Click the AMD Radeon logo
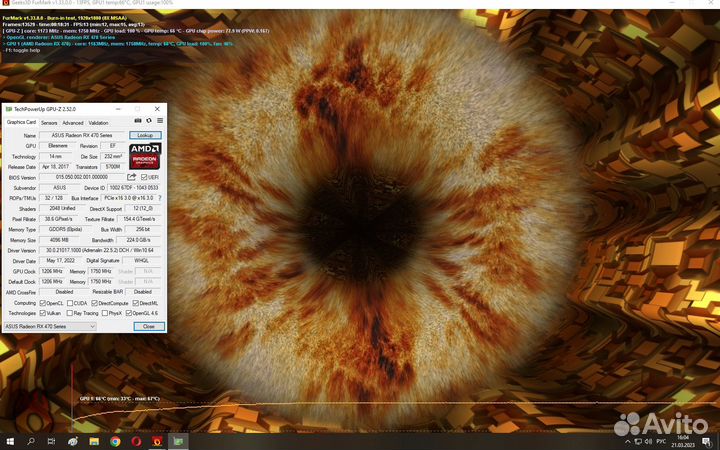Screen dimensions: 720x450 pyautogui.click(x=145, y=155)
